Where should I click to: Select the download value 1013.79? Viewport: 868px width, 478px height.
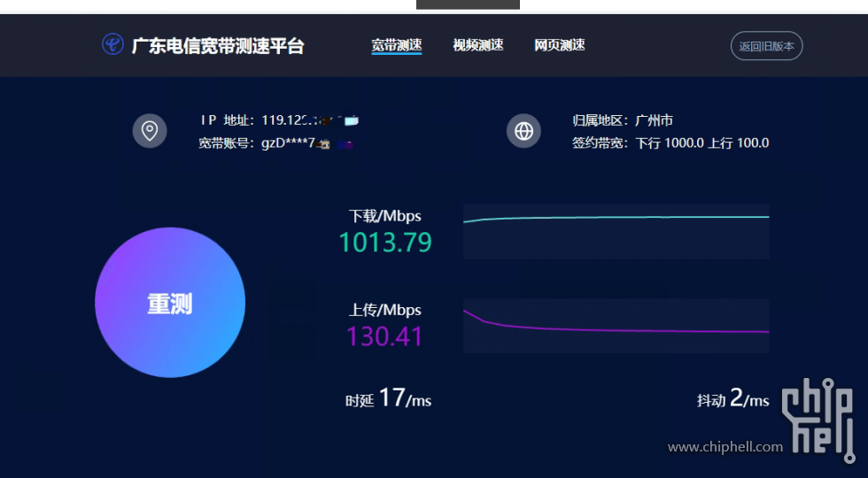pyautogui.click(x=385, y=243)
